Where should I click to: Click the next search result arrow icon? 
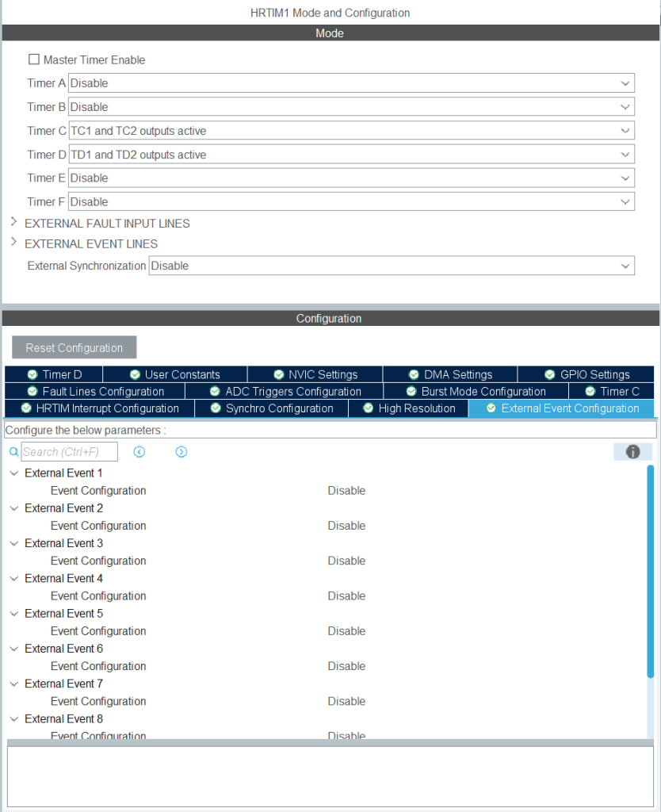(x=181, y=452)
